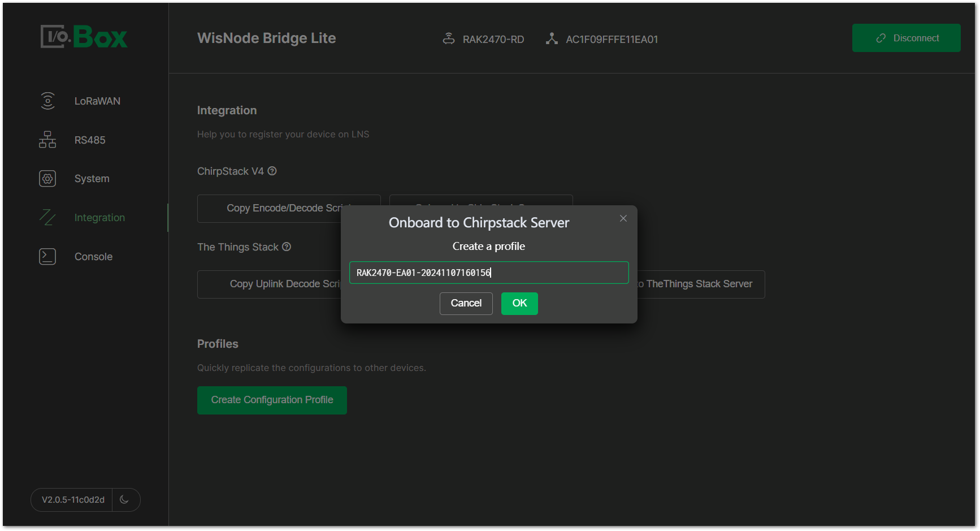This screenshot has width=980, height=531.
Task: Go to RS485 menu item
Action: coord(90,140)
